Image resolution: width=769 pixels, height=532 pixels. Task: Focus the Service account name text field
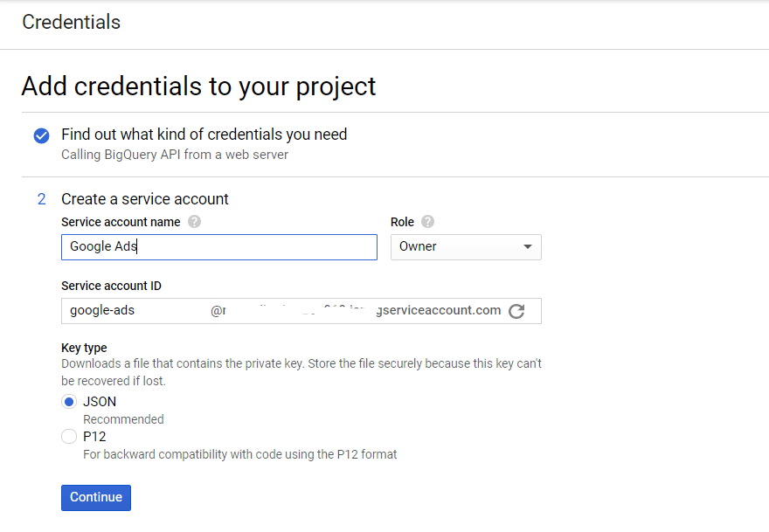218,247
